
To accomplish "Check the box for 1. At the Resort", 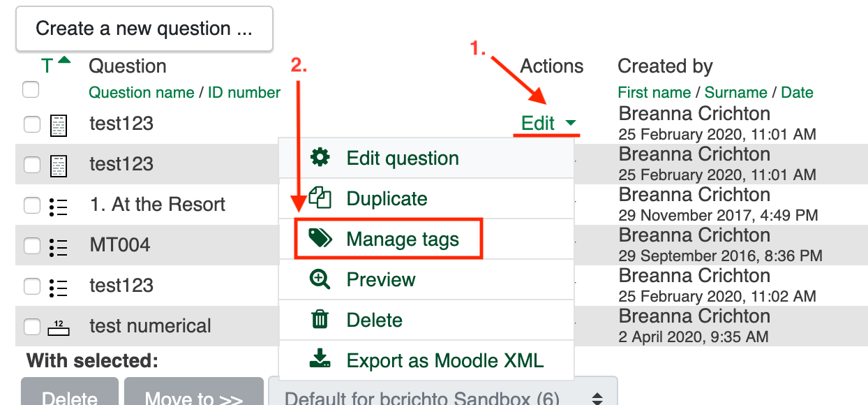I will 32,205.
